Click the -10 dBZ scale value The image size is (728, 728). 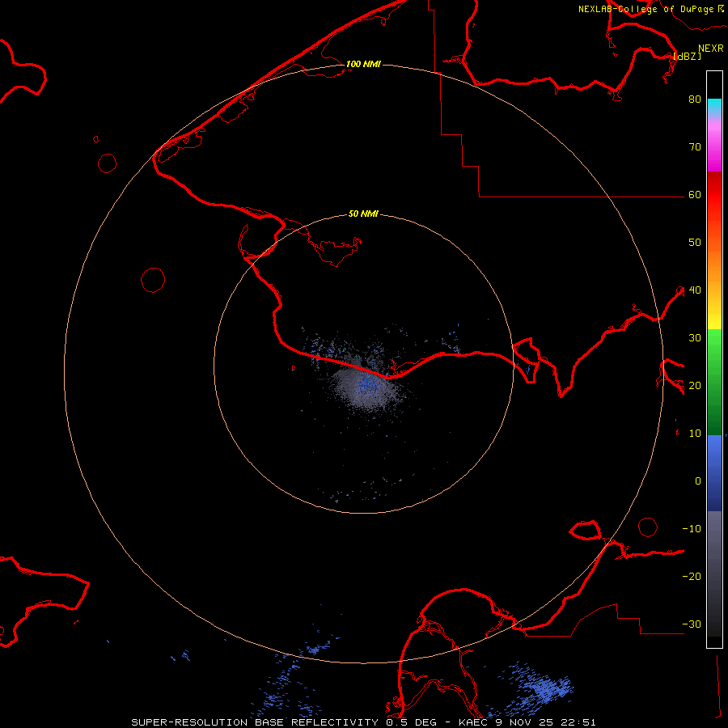click(692, 529)
